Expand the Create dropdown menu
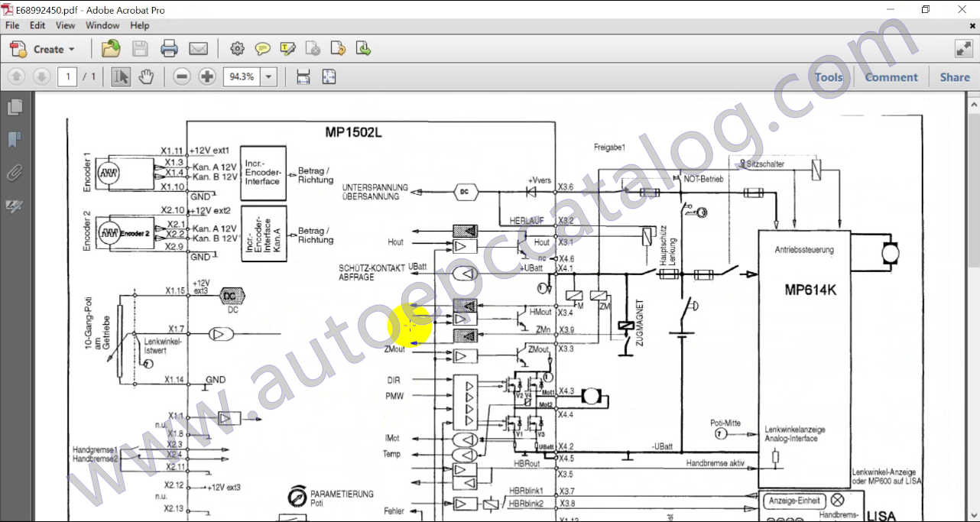Viewport: 980px width, 522px height. tap(43, 49)
